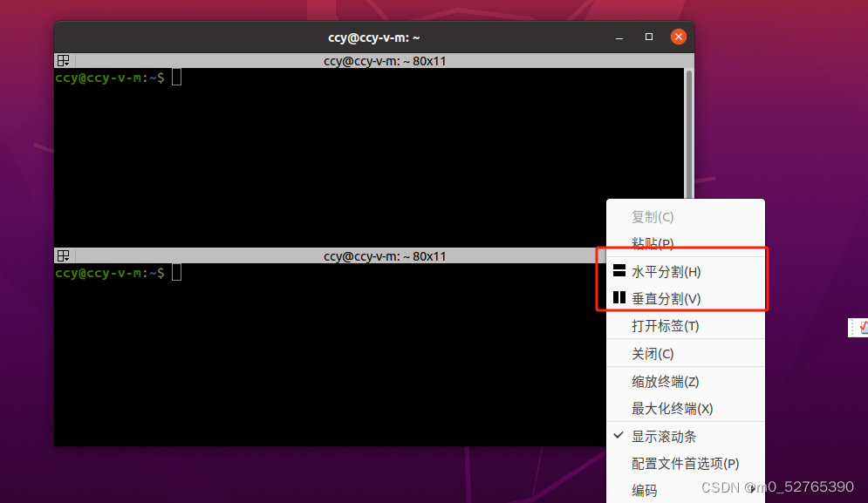This screenshot has width=868, height=503.
Task: Select 缩放终端(Z) zoom terminal entry
Action: (x=686, y=381)
